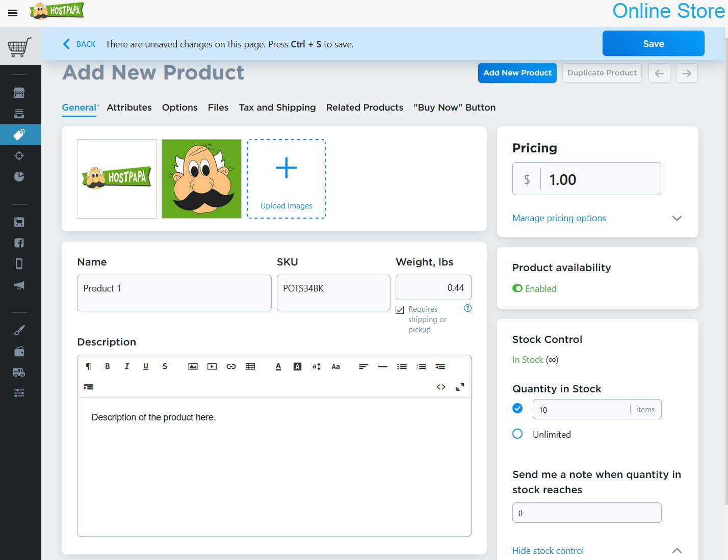Insert a hyperlink in the description editor

[231, 366]
